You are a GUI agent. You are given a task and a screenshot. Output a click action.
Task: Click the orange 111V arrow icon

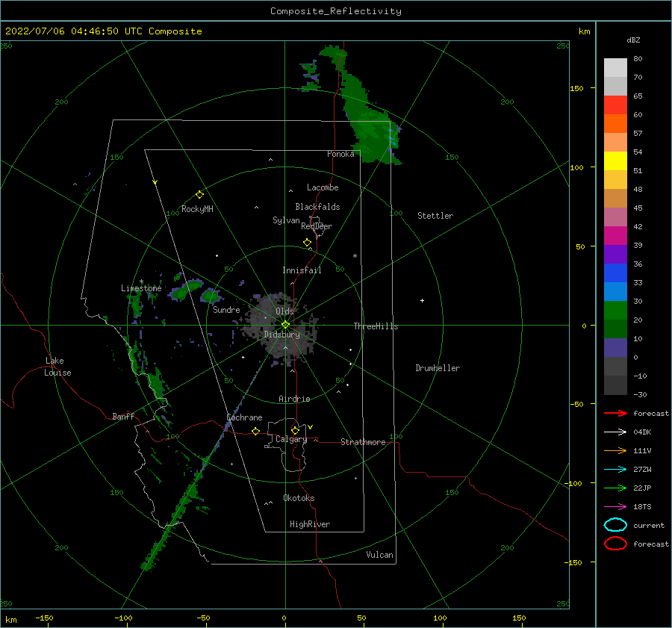(615, 450)
